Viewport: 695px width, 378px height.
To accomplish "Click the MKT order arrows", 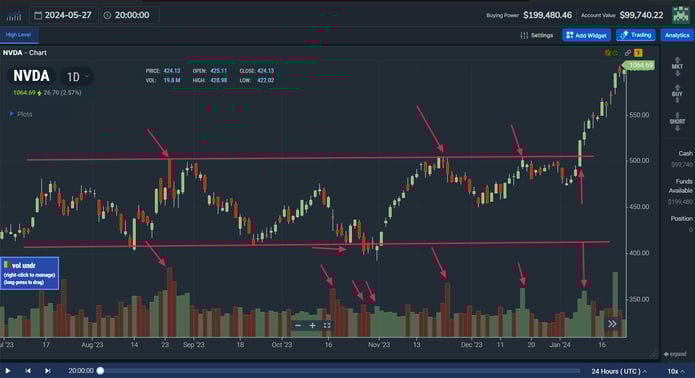I will 677,66.
